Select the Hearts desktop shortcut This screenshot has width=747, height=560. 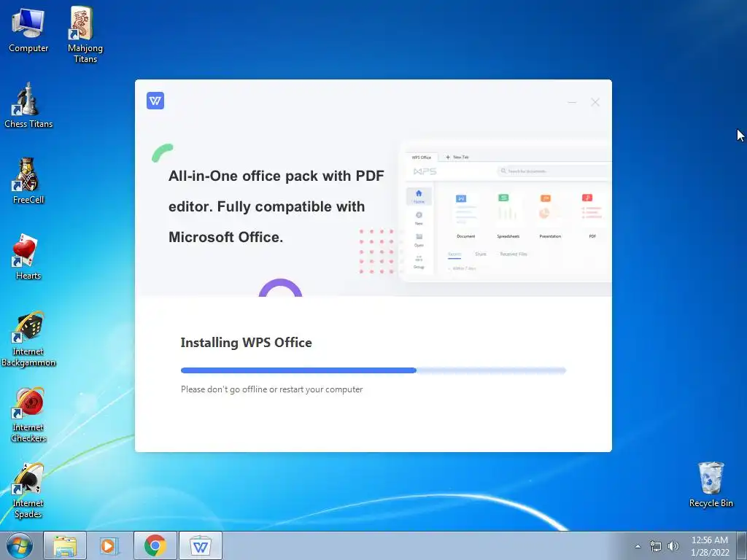[x=28, y=257]
